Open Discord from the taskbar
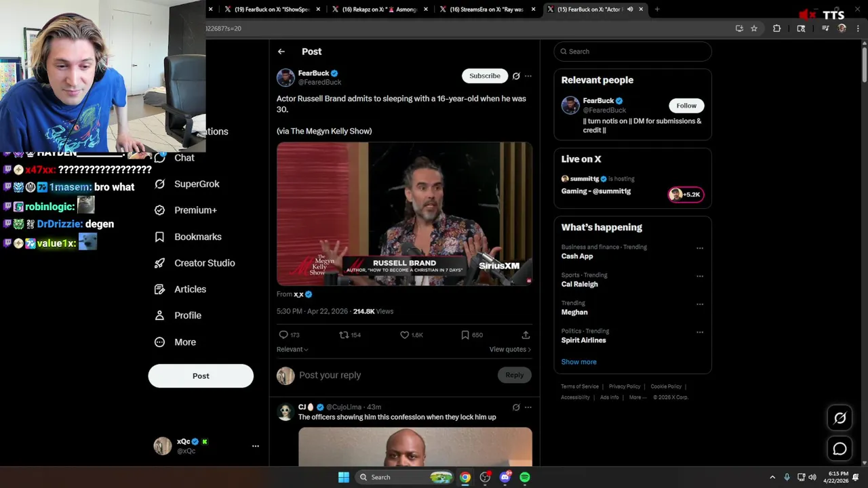This screenshot has width=868, height=488. pos(505,477)
